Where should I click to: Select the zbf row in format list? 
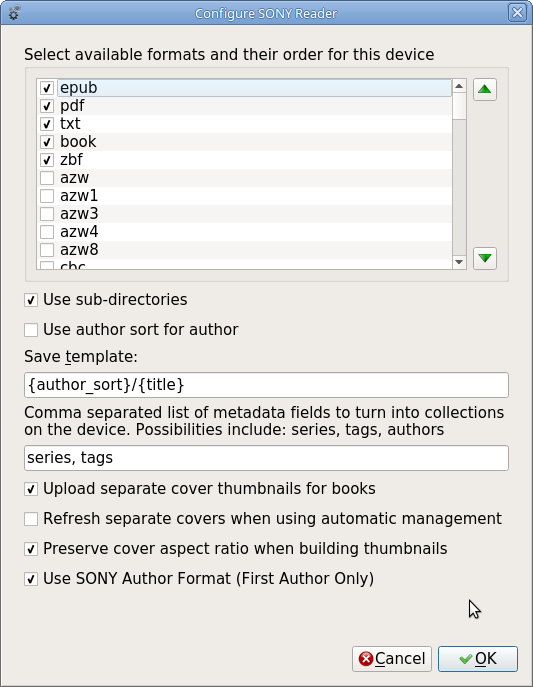[x=244, y=159]
